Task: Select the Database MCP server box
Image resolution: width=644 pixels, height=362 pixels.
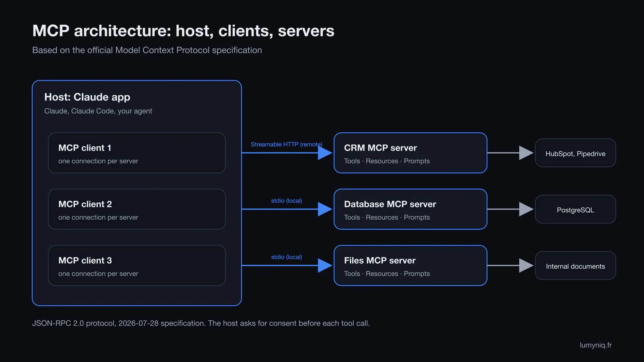Action: (411, 209)
